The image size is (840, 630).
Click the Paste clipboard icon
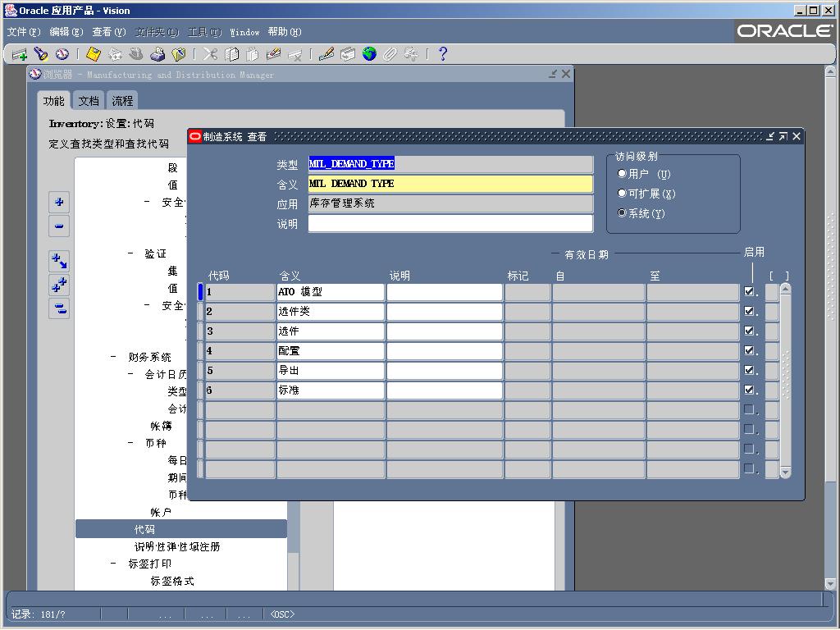(253, 54)
